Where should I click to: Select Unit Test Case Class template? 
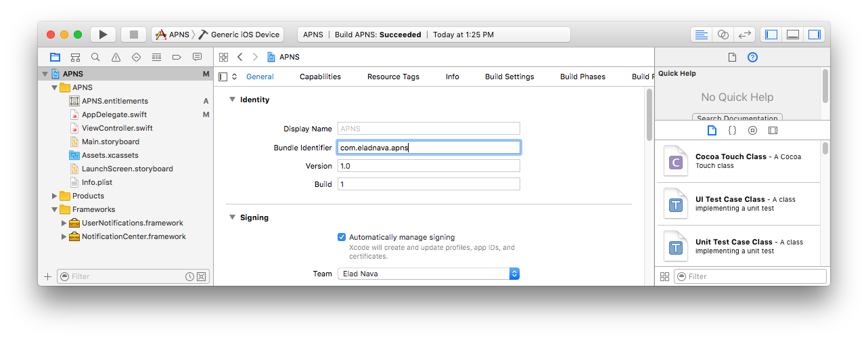(737, 247)
